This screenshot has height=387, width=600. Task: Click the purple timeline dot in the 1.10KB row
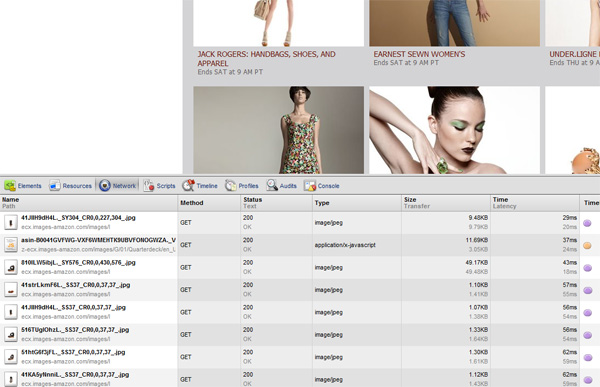(x=587, y=291)
